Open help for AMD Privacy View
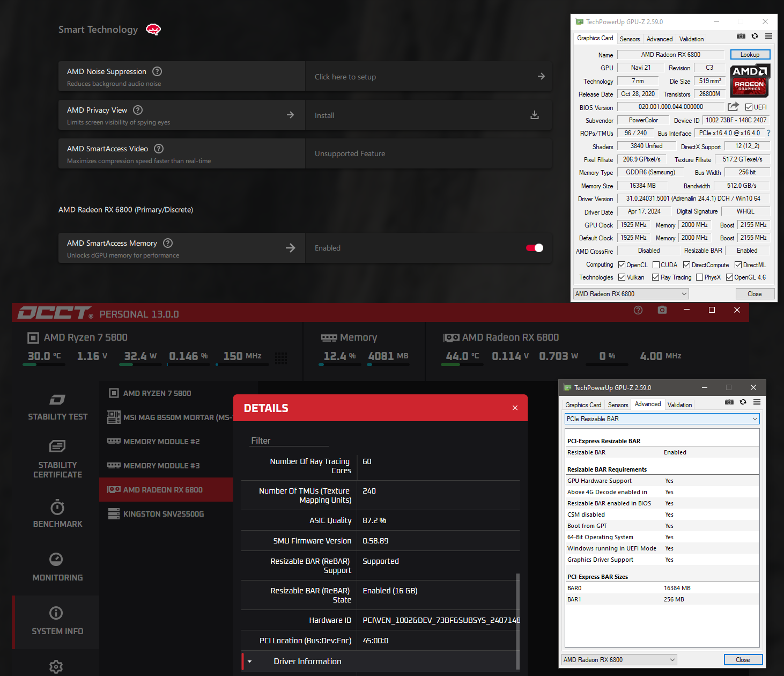 coord(138,110)
